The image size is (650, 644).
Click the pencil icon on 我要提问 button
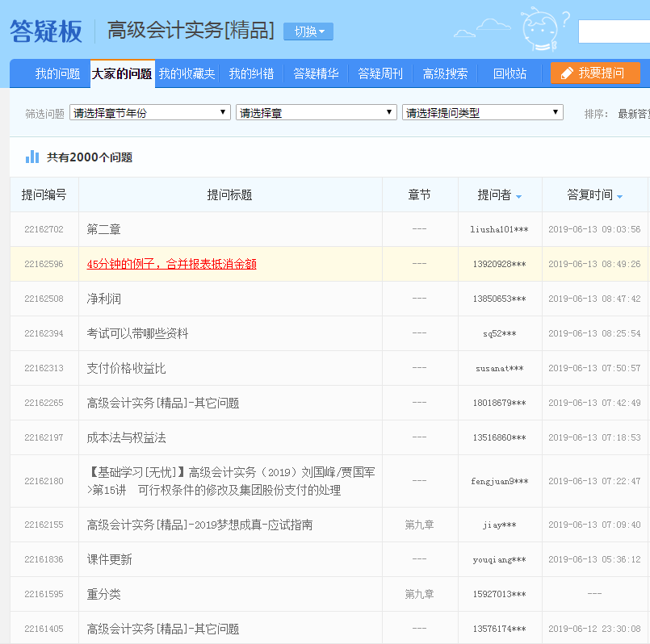567,73
